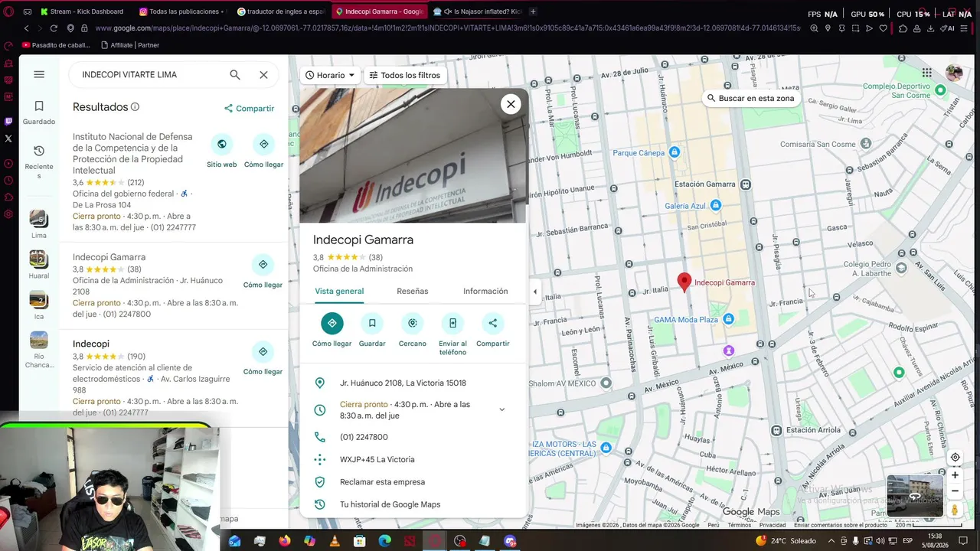
Task: Select the Indecopi Gamarra result title
Action: pos(109,257)
